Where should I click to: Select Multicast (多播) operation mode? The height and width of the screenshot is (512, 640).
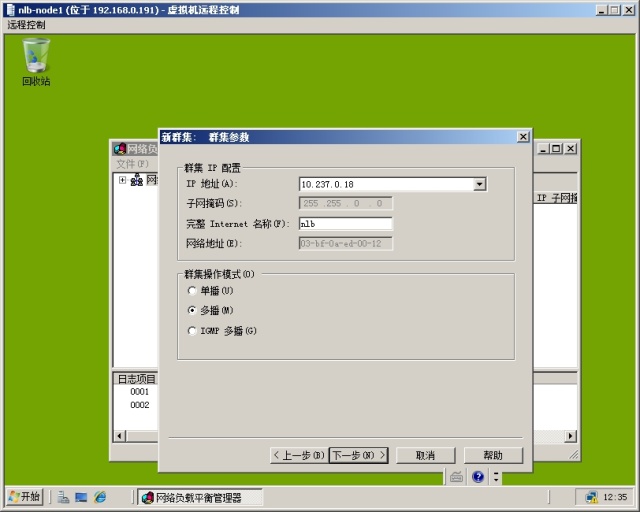[x=192, y=311]
